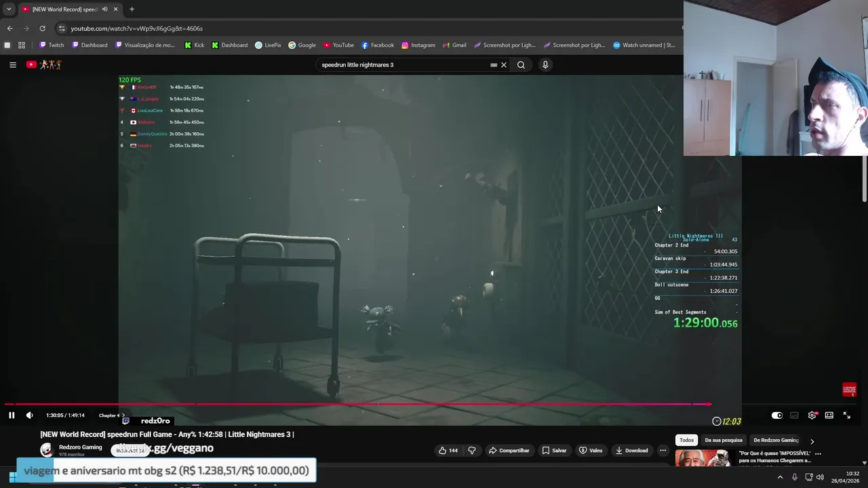Show hidden system tray icons
This screenshot has height=488, width=868.
[x=780, y=477]
